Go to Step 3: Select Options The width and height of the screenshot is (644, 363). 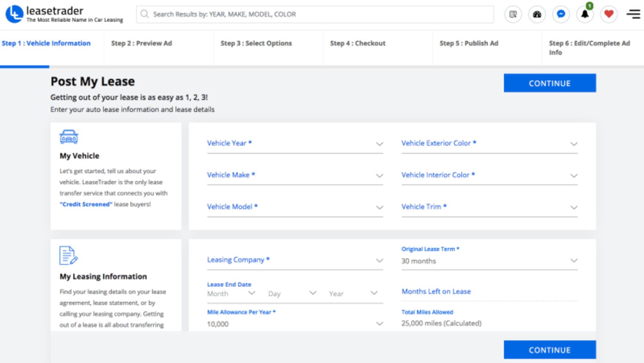pos(256,43)
